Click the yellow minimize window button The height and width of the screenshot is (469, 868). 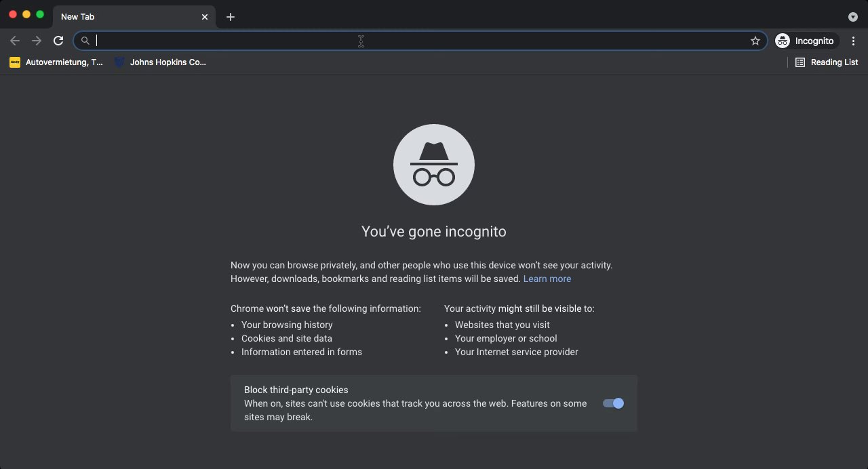click(26, 14)
